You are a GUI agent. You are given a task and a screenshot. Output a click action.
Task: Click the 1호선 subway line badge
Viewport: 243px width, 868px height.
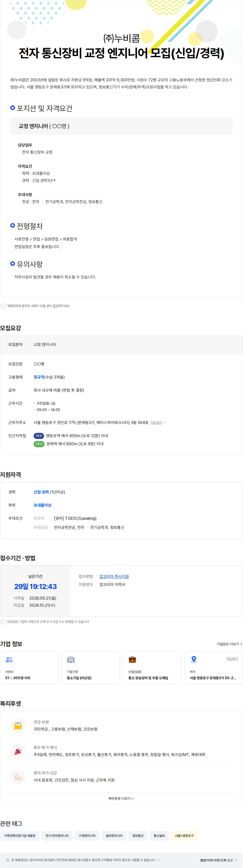pyautogui.click(x=39, y=436)
